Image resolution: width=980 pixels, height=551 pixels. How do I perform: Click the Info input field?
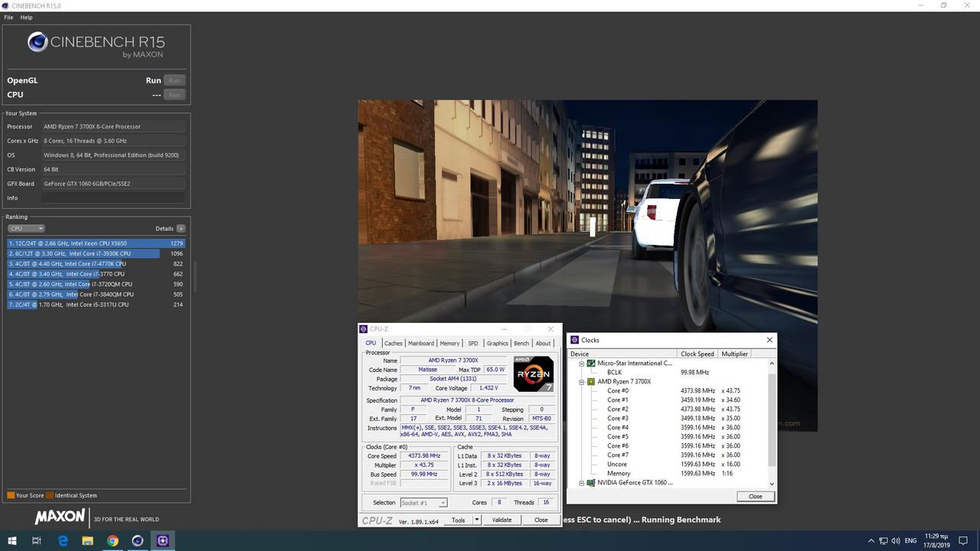click(x=113, y=197)
